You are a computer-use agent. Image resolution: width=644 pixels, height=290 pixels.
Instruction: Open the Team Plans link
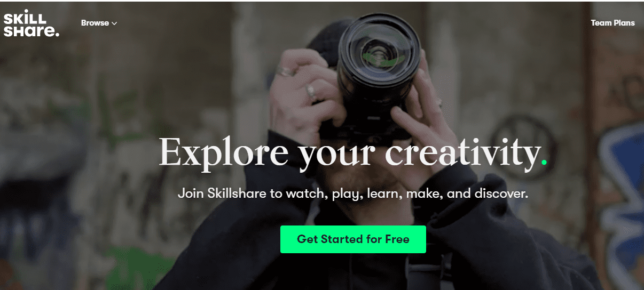pyautogui.click(x=612, y=23)
